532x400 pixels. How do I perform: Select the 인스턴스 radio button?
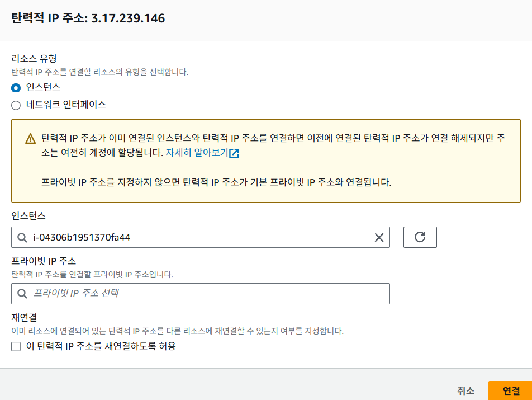pos(16,88)
